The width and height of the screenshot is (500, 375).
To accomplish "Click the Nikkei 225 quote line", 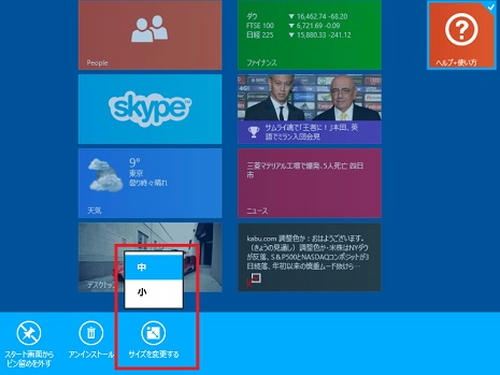I will [299, 35].
